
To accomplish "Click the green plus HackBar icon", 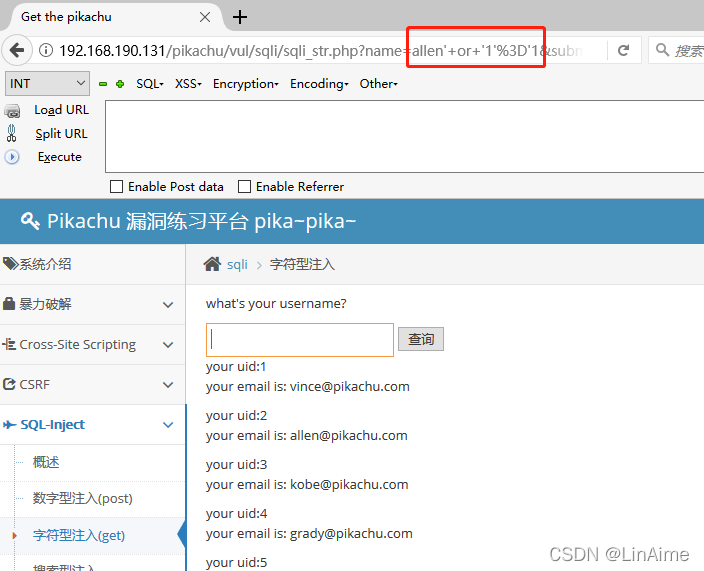I will 119,84.
